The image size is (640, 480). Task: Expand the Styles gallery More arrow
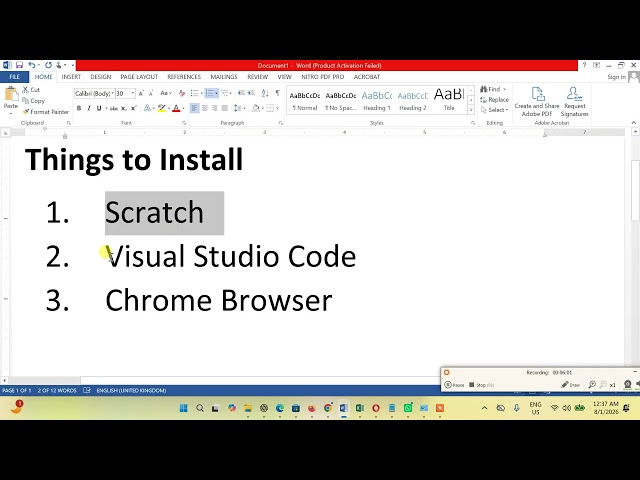pos(471,110)
